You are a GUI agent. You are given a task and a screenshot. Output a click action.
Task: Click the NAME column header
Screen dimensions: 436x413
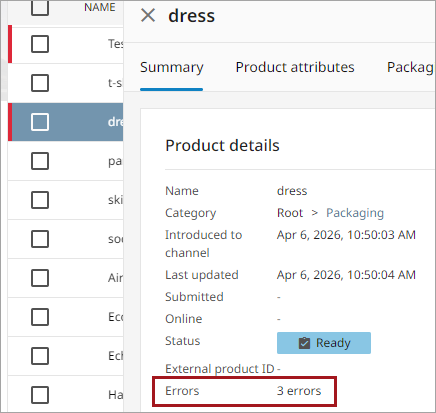(100, 7)
